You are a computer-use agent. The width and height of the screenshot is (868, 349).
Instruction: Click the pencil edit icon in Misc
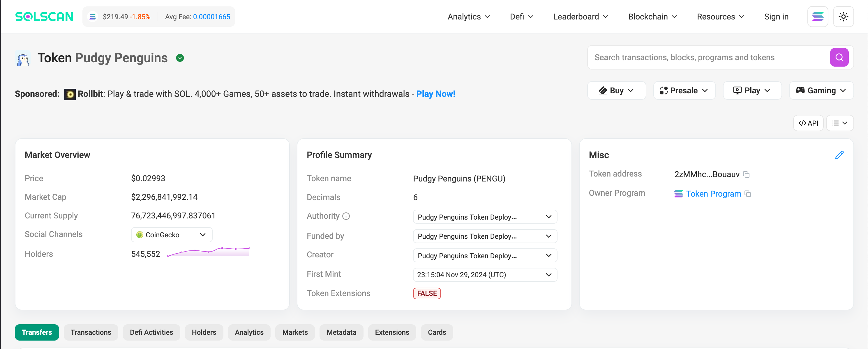click(839, 155)
